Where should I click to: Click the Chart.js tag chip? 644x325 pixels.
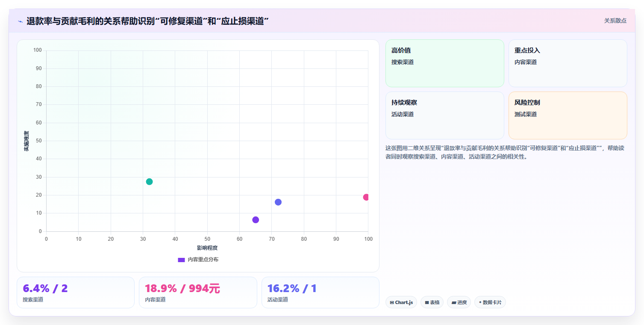click(x=401, y=302)
